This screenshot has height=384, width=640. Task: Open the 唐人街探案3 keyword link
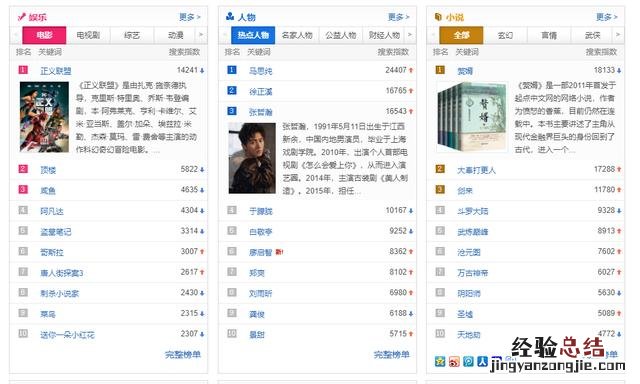point(62,273)
